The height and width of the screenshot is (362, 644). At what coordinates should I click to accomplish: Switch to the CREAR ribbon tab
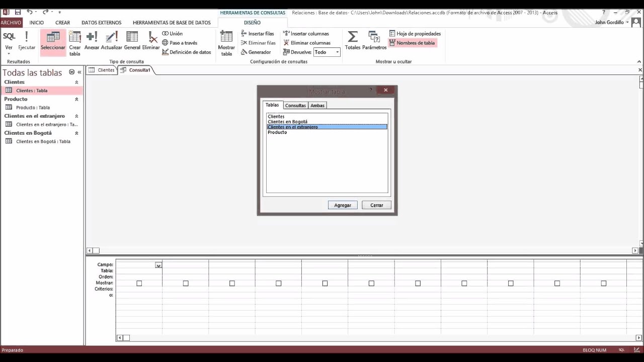(x=63, y=23)
